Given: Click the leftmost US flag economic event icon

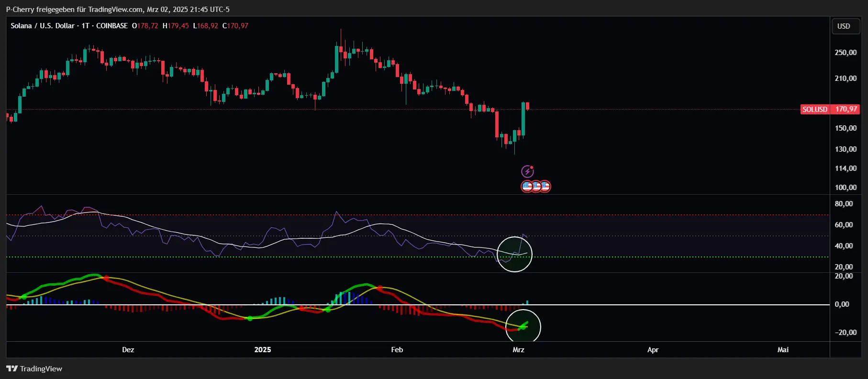Looking at the screenshot, I should point(527,186).
